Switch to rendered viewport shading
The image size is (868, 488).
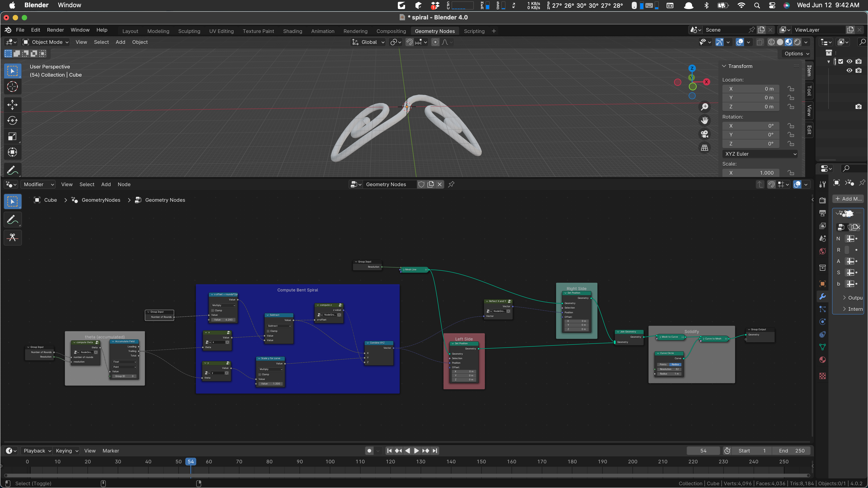pyautogui.click(x=797, y=42)
